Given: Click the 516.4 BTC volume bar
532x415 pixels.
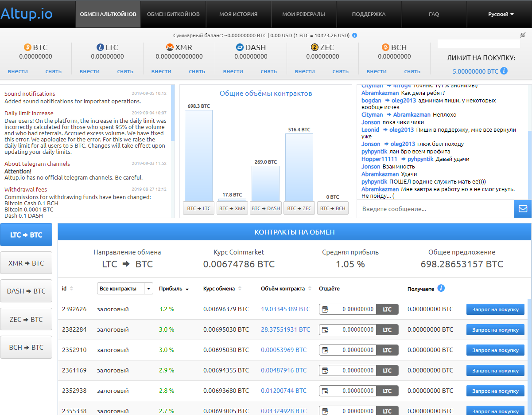Looking at the screenshot, I should pos(299,168).
